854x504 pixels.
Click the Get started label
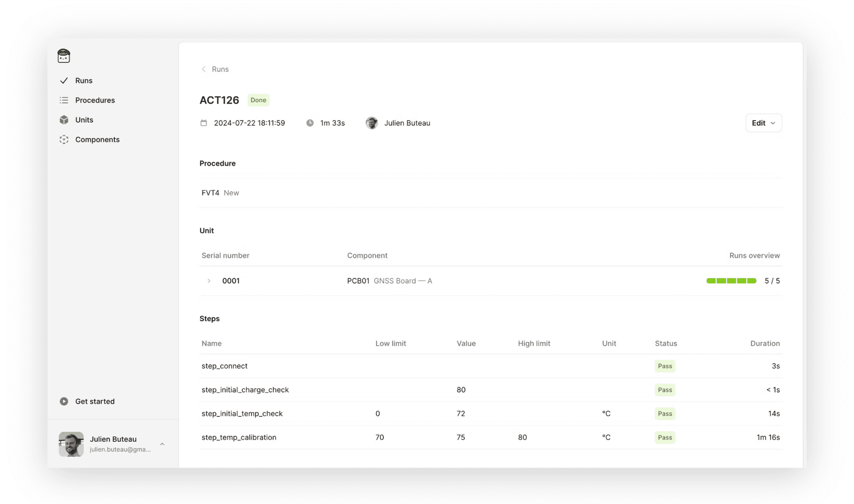(x=94, y=401)
